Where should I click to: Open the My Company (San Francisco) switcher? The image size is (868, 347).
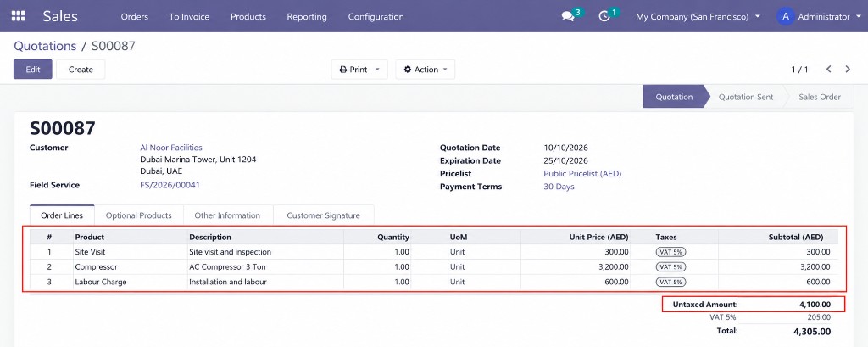(x=698, y=17)
